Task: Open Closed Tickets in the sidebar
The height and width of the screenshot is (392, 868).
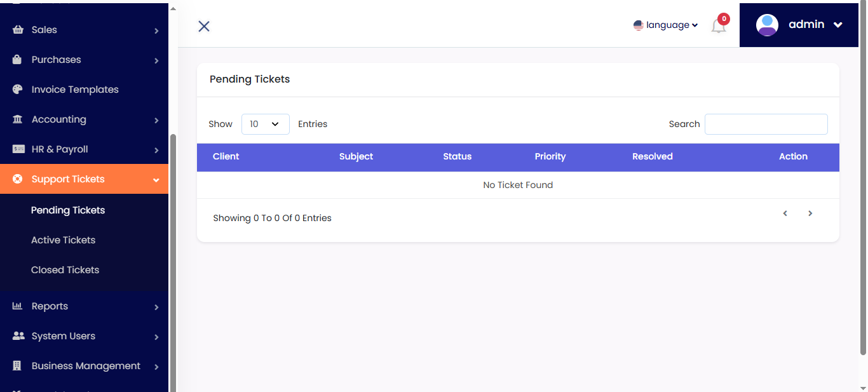Action: pyautogui.click(x=65, y=270)
